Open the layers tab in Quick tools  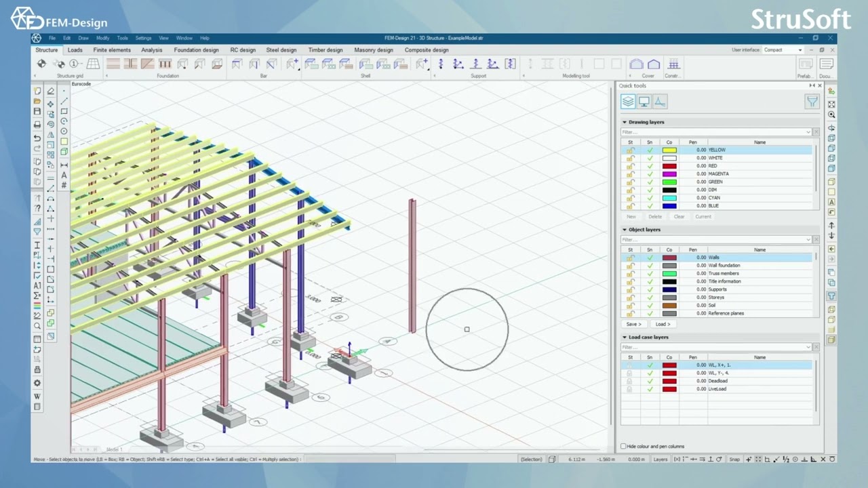click(x=628, y=102)
